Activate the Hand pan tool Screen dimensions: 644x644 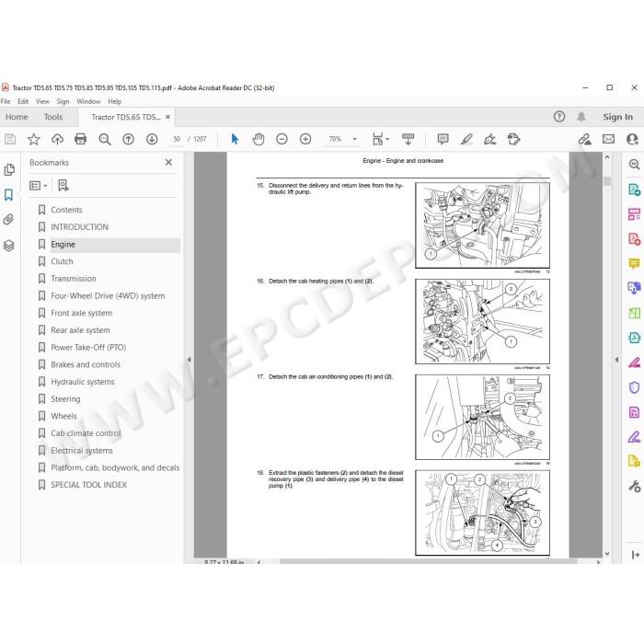[259, 139]
